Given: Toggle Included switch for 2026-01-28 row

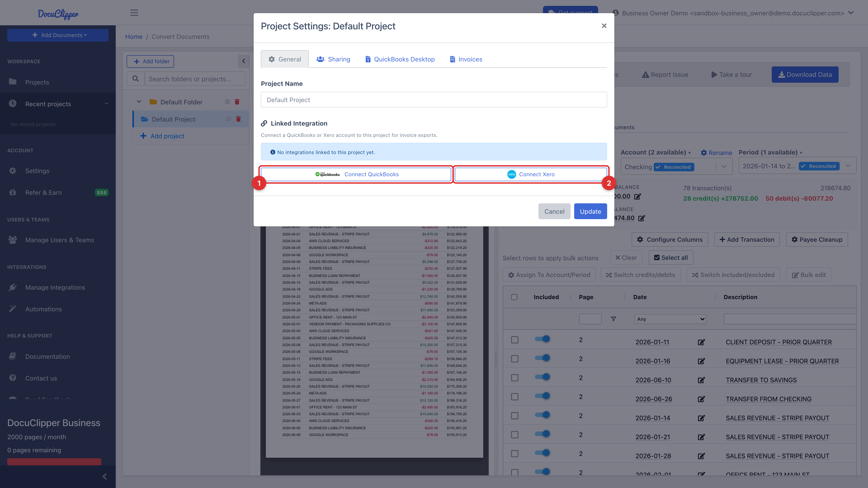Looking at the screenshot, I should point(542,453).
